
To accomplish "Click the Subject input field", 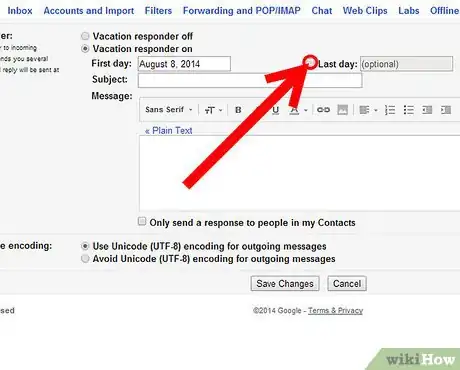I will point(250,81).
